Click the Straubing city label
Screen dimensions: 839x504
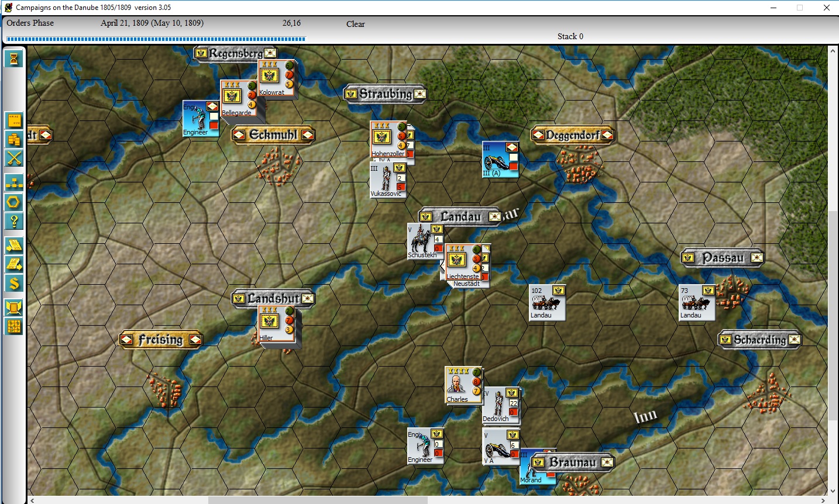click(x=386, y=94)
